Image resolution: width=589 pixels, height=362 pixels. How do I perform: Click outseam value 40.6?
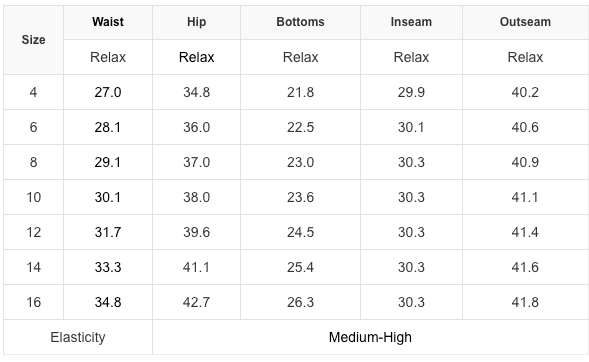[x=525, y=127]
